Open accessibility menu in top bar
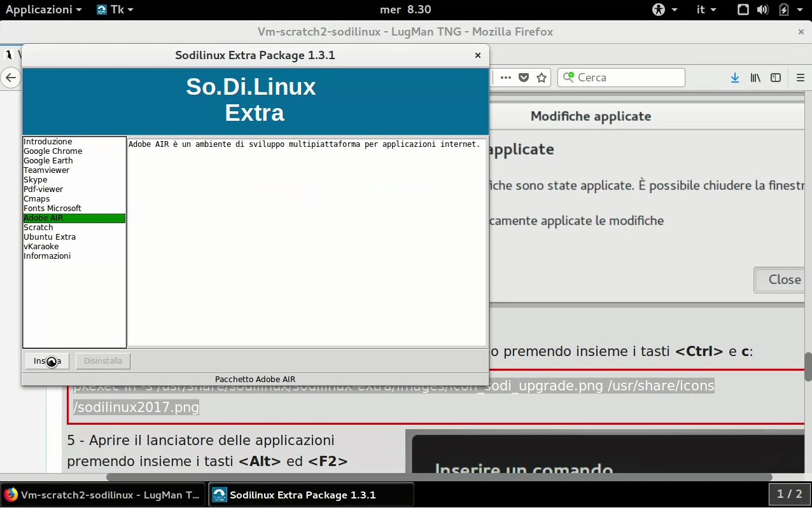This screenshot has height=508, width=812. [664, 10]
